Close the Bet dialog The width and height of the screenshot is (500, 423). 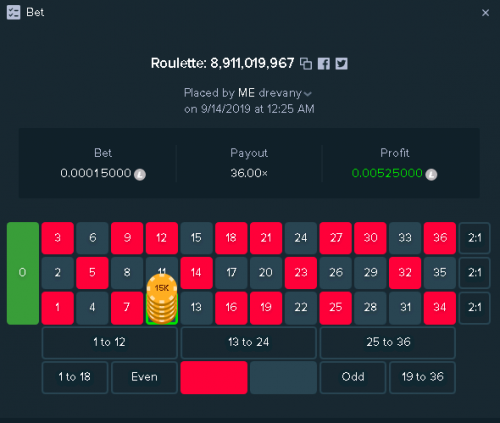tap(485, 13)
